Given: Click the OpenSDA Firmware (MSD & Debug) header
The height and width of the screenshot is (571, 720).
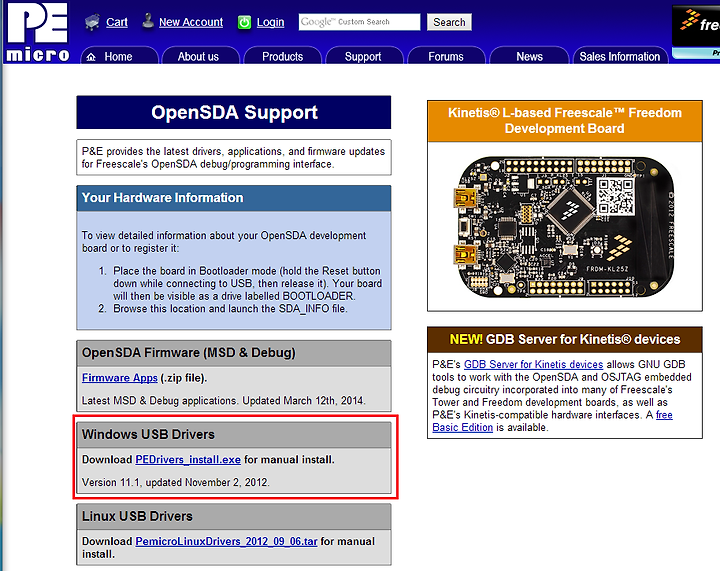Looking at the screenshot, I should pos(234,353).
